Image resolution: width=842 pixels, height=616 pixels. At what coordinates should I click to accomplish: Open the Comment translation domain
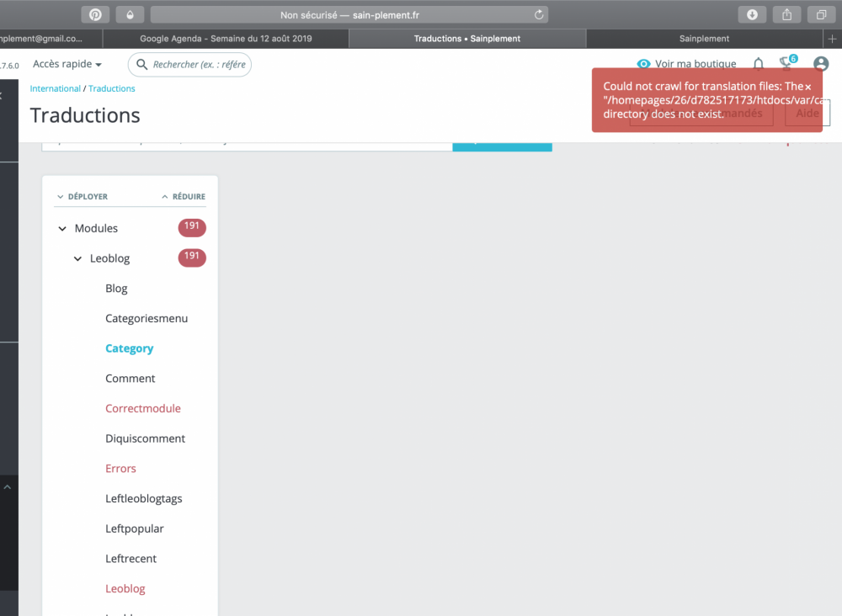coord(130,379)
